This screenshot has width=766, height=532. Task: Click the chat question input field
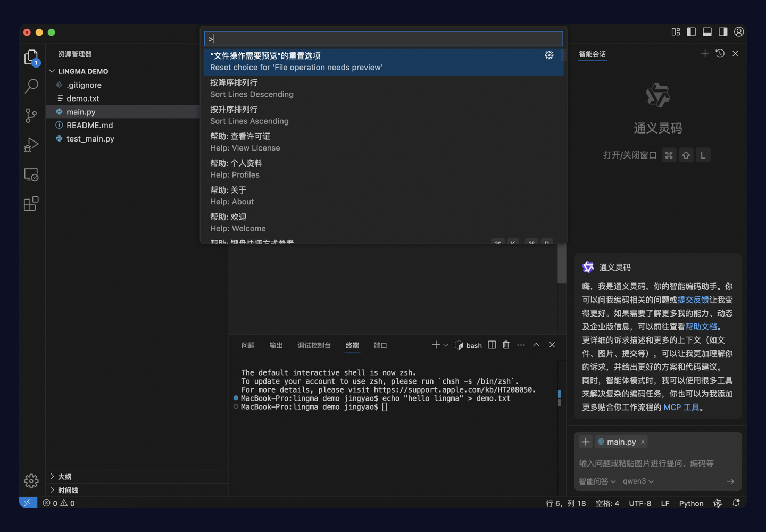pyautogui.click(x=657, y=463)
